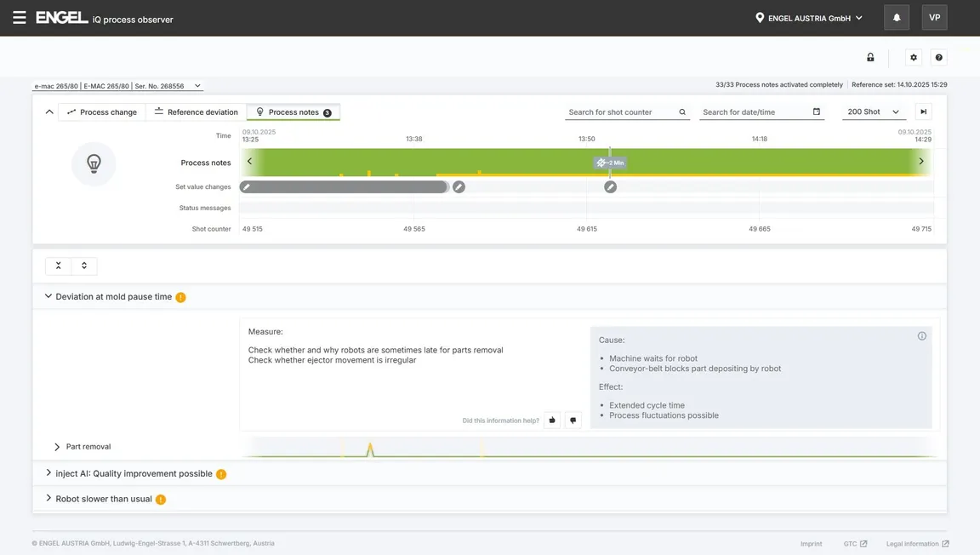The image size is (980, 555).
Task: Open the 200 Shot range dropdown
Action: [873, 112]
